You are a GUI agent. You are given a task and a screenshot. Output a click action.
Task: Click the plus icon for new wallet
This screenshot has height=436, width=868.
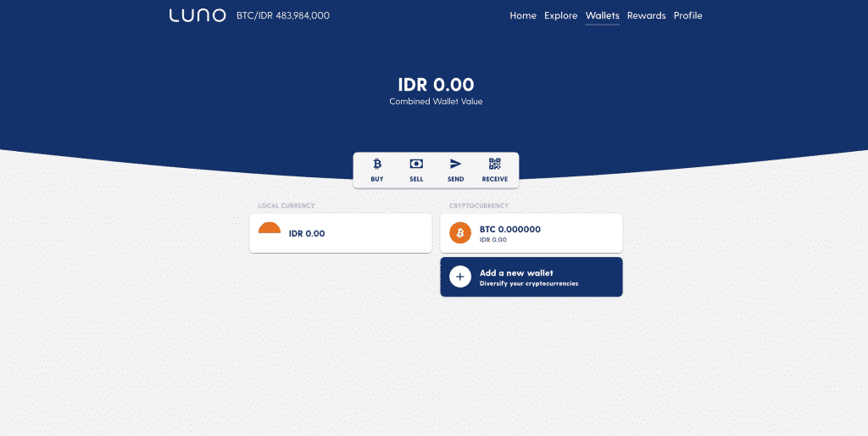coord(460,277)
